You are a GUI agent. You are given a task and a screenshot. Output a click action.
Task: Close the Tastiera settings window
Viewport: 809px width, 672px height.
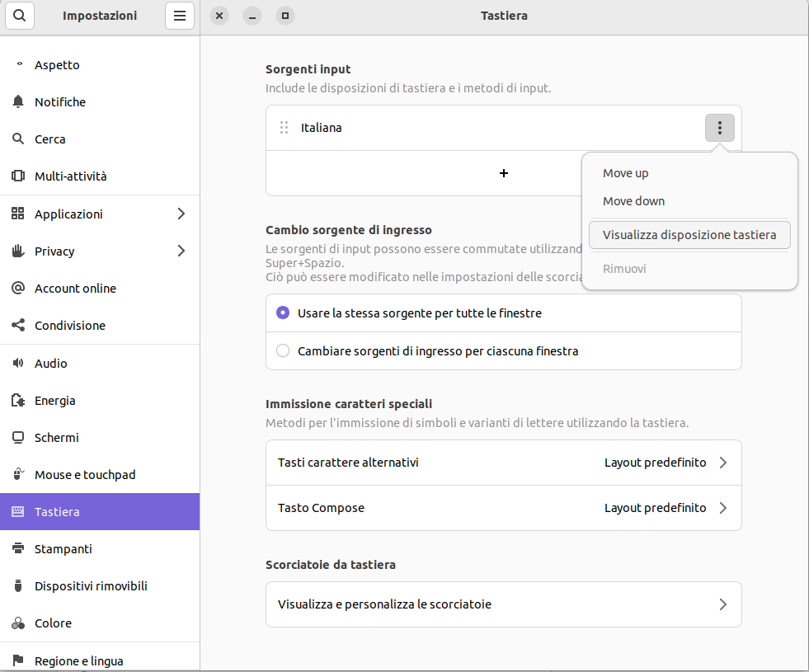pyautogui.click(x=219, y=16)
